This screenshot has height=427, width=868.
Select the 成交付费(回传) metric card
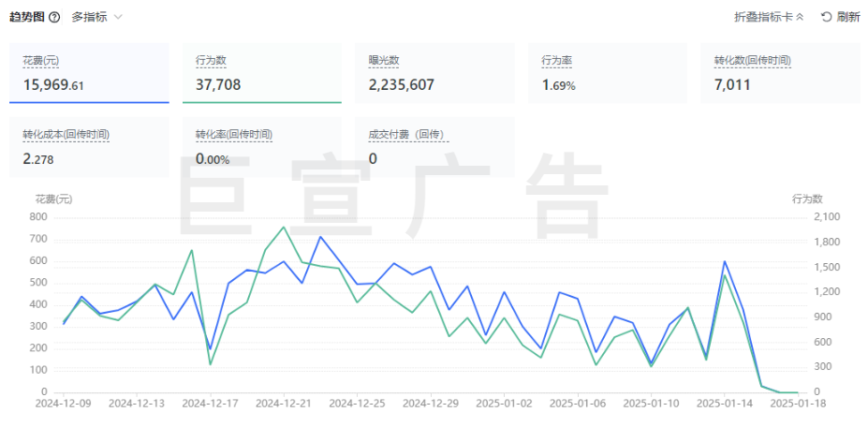coord(434,147)
